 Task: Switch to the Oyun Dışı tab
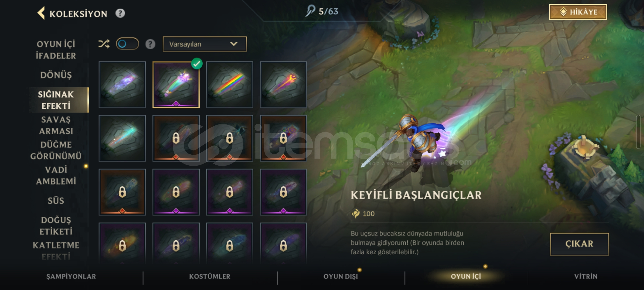tap(341, 276)
